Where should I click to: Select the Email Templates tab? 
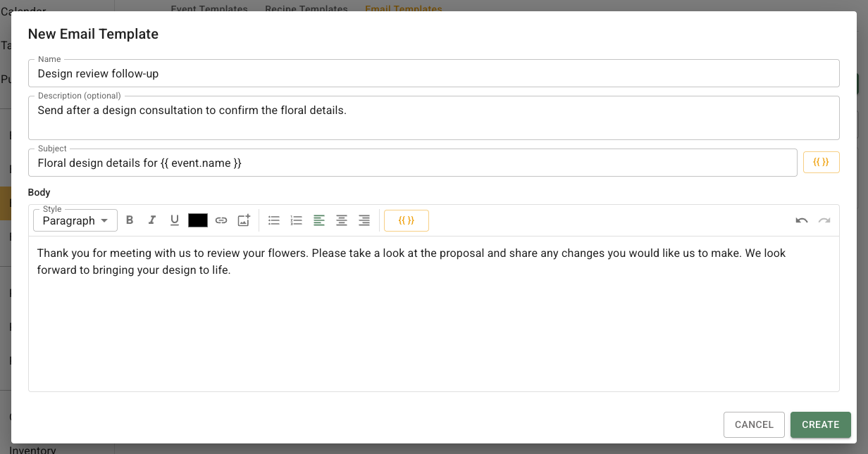coord(404,9)
